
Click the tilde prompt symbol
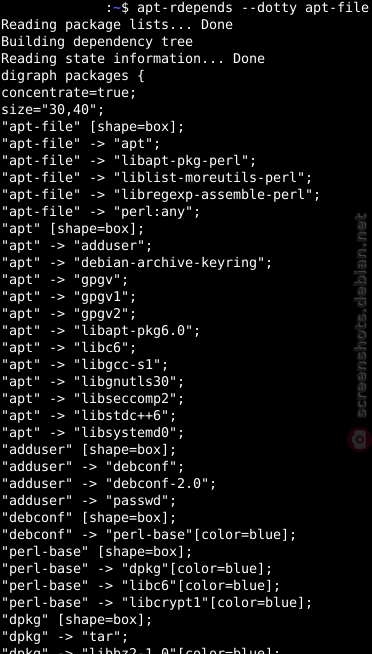[116, 8]
